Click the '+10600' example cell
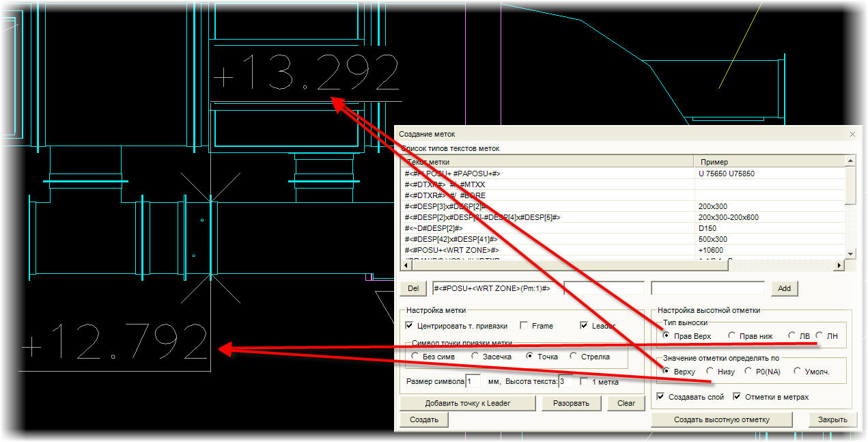This screenshot has height=442, width=868. tap(770, 250)
